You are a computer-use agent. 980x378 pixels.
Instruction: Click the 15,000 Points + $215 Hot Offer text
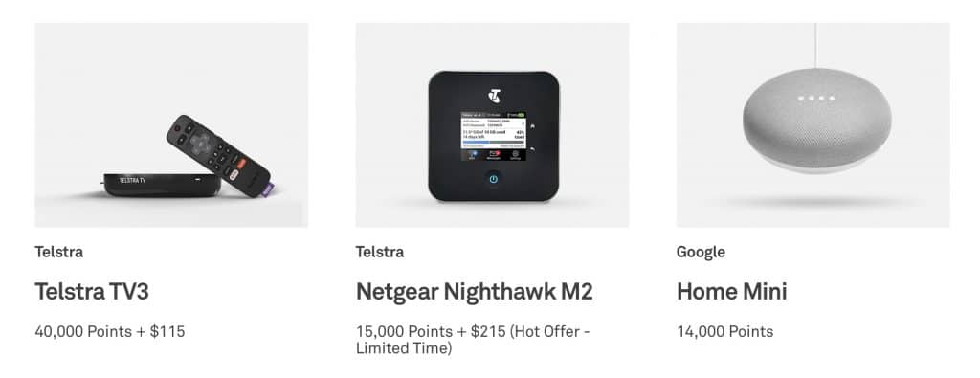click(473, 340)
